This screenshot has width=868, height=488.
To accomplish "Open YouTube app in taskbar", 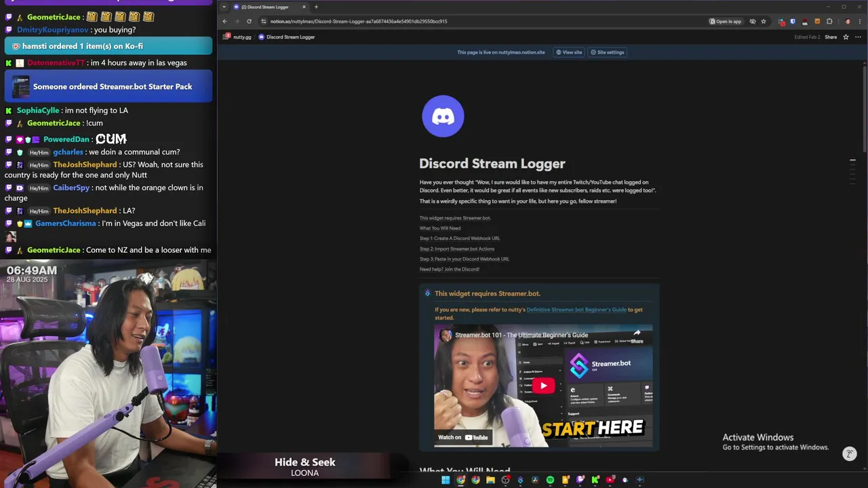I will click(610, 480).
